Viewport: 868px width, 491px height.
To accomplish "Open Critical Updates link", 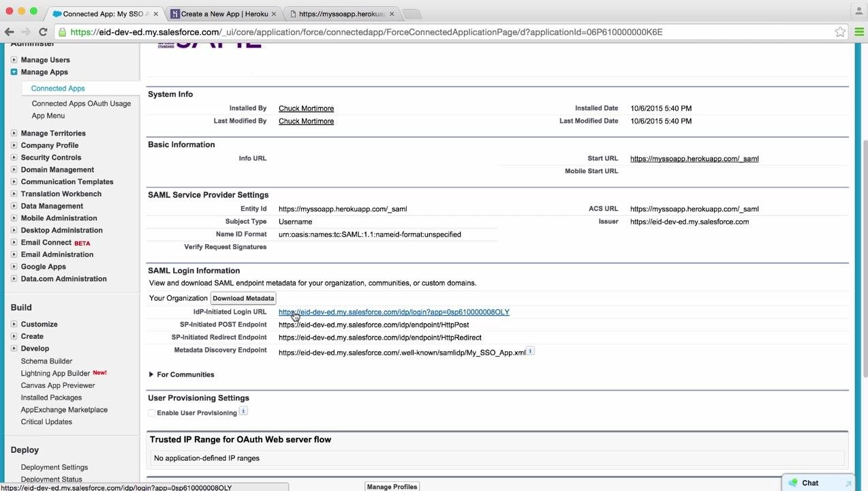I will (x=46, y=422).
